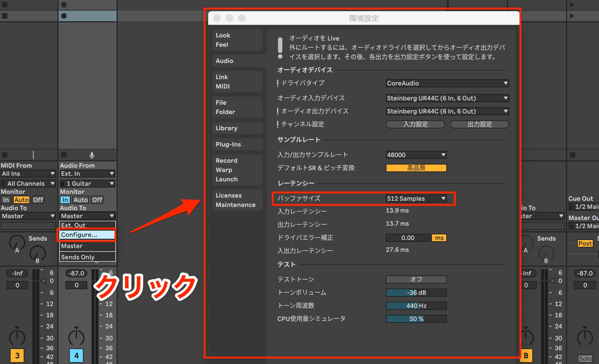Click the トーンボリューム -36 dB slider

[416, 293]
